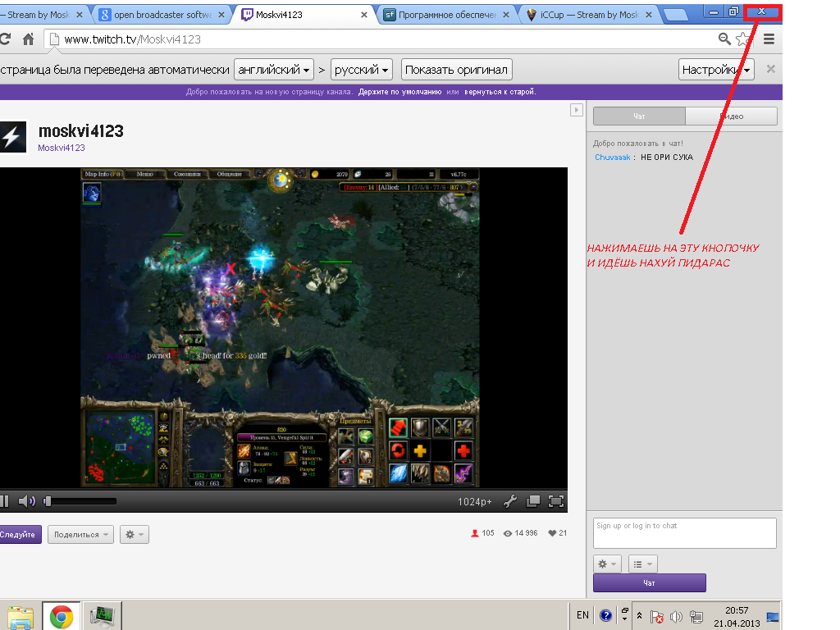The width and height of the screenshot is (840, 630).
Task: Click 'Держите по умолчанию' link
Action: (399, 92)
